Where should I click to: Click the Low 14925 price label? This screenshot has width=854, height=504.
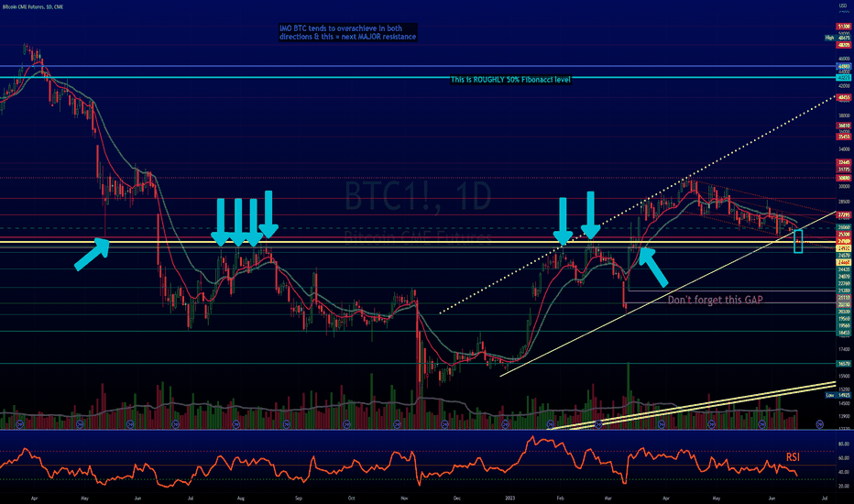(x=838, y=395)
